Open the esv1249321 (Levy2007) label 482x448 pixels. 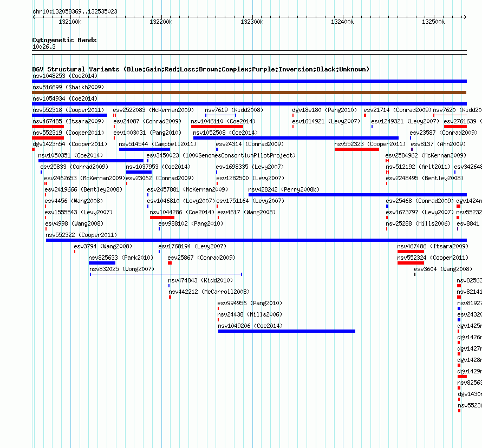point(405,121)
